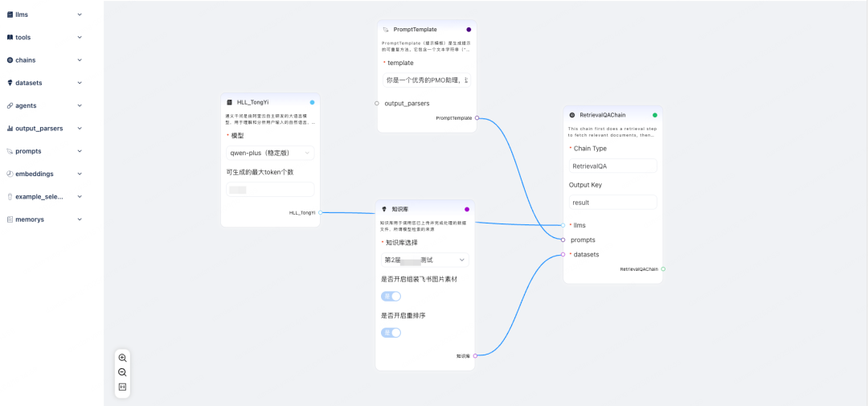Click the HLL_TongYi node title
This screenshot has height=406, width=868.
pyautogui.click(x=253, y=102)
